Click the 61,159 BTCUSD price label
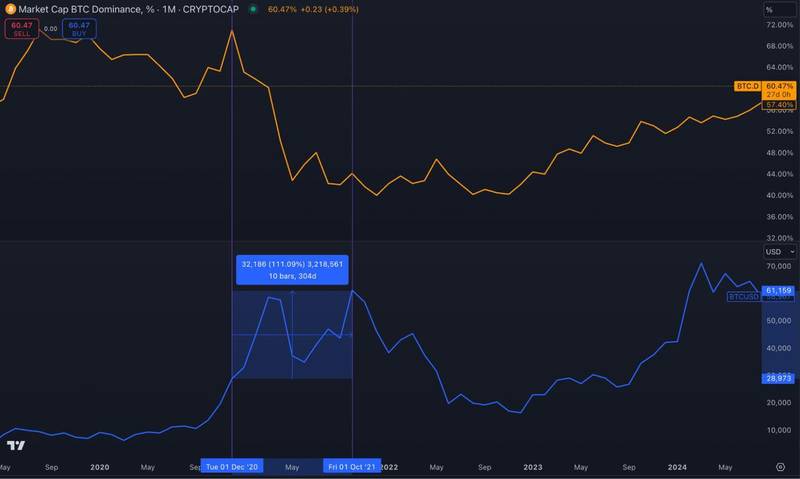Screen dimensions: 800x479 click(778, 291)
